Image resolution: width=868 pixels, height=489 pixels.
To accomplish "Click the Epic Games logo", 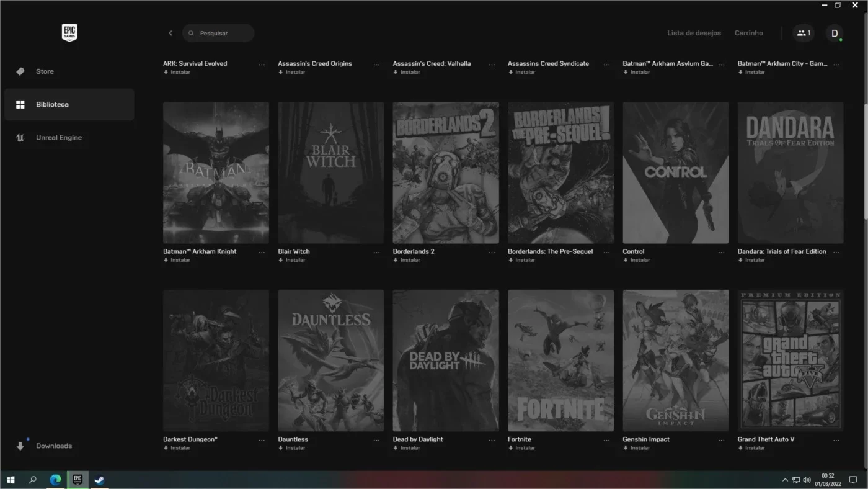I will [x=69, y=33].
